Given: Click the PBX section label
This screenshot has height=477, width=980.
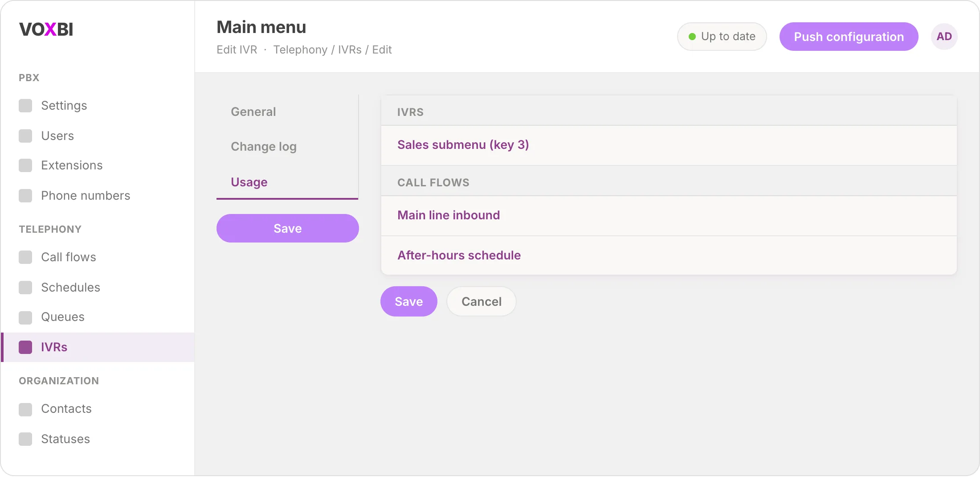Looking at the screenshot, I should click(29, 78).
